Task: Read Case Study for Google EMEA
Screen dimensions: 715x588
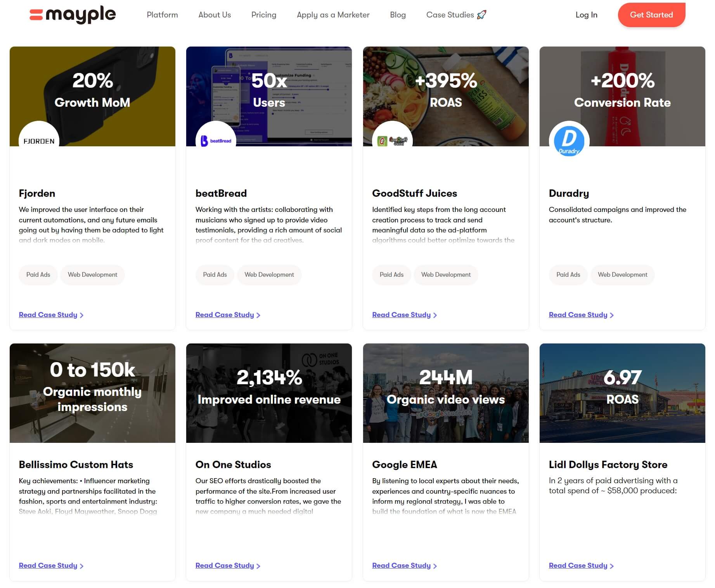Action: (401, 565)
